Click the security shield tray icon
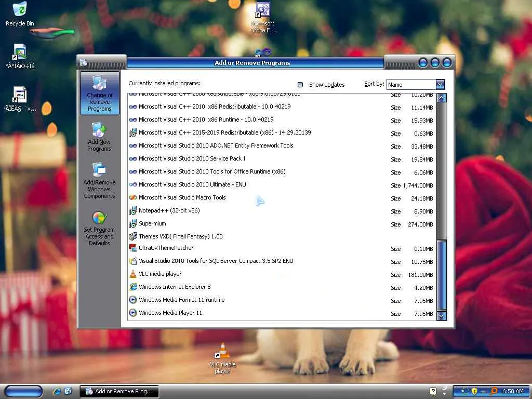 tap(474, 391)
